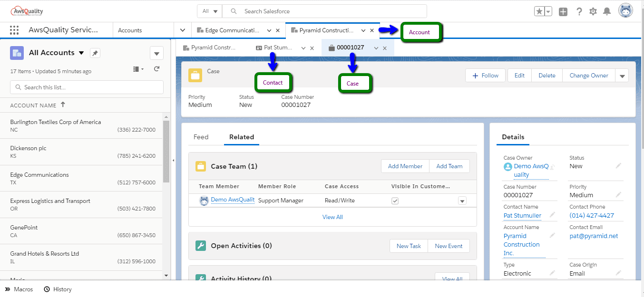Open the display as view dropdown
The width and height of the screenshot is (644, 297).
(138, 69)
